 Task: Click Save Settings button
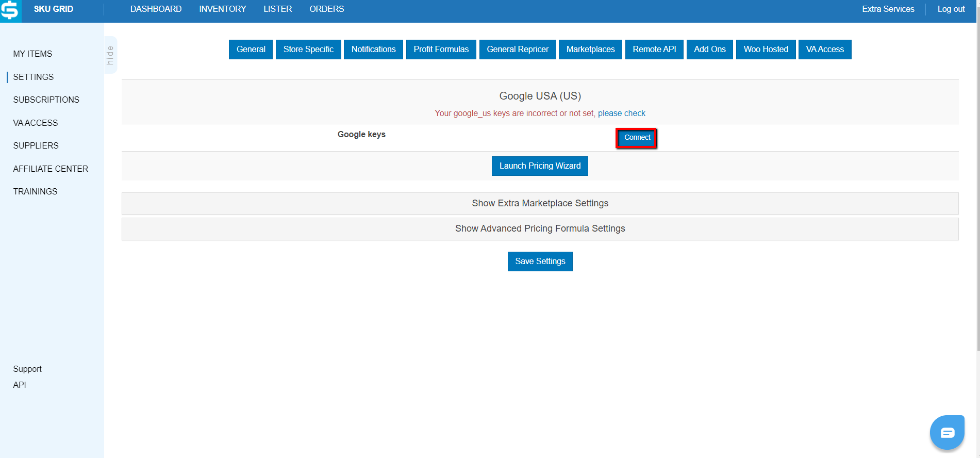point(540,261)
